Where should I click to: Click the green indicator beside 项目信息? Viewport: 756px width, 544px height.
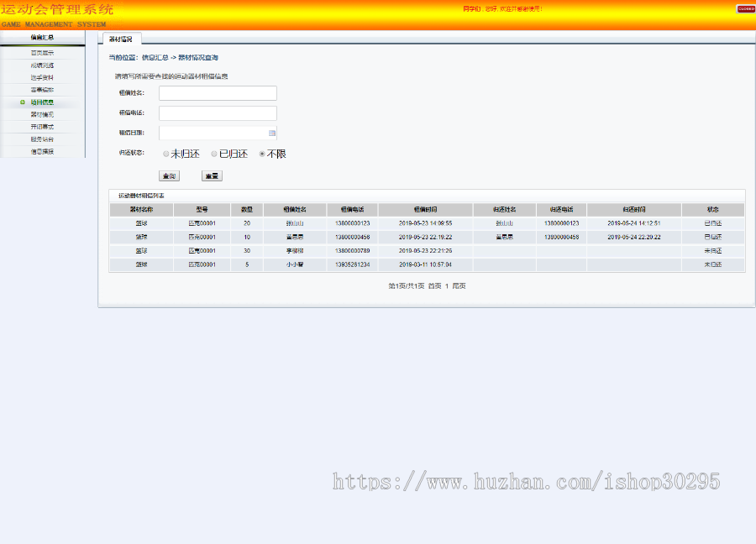22,102
